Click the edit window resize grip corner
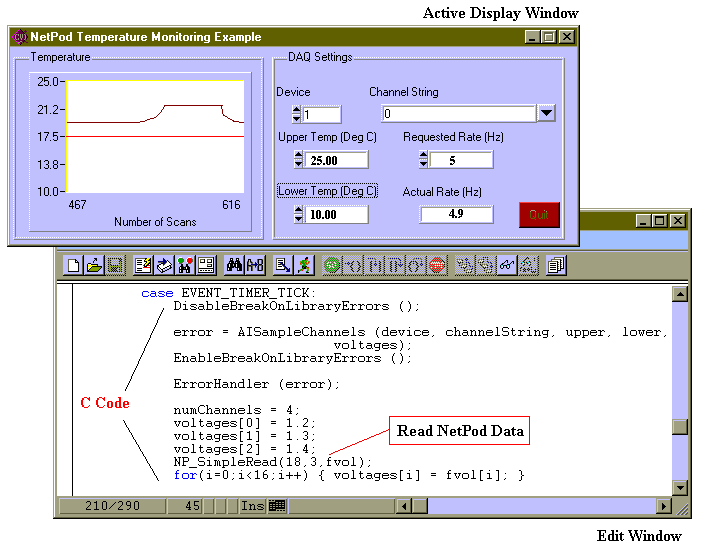This screenshot has height=554, width=718. pyautogui.click(x=682, y=508)
